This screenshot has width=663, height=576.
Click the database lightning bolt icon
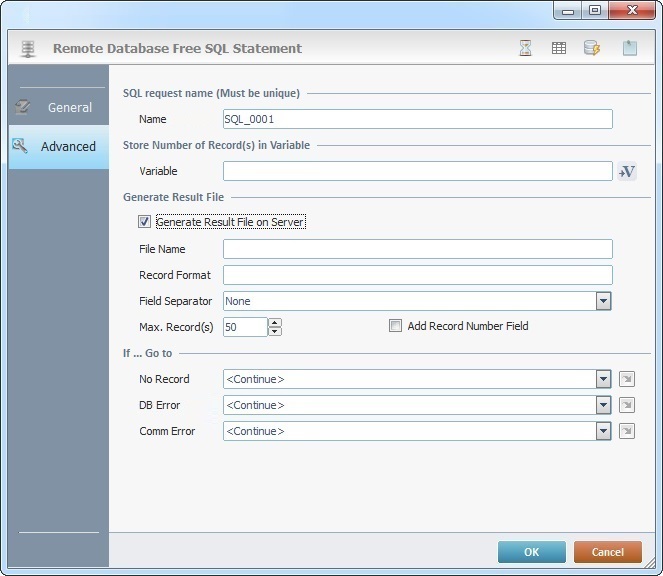coord(591,48)
